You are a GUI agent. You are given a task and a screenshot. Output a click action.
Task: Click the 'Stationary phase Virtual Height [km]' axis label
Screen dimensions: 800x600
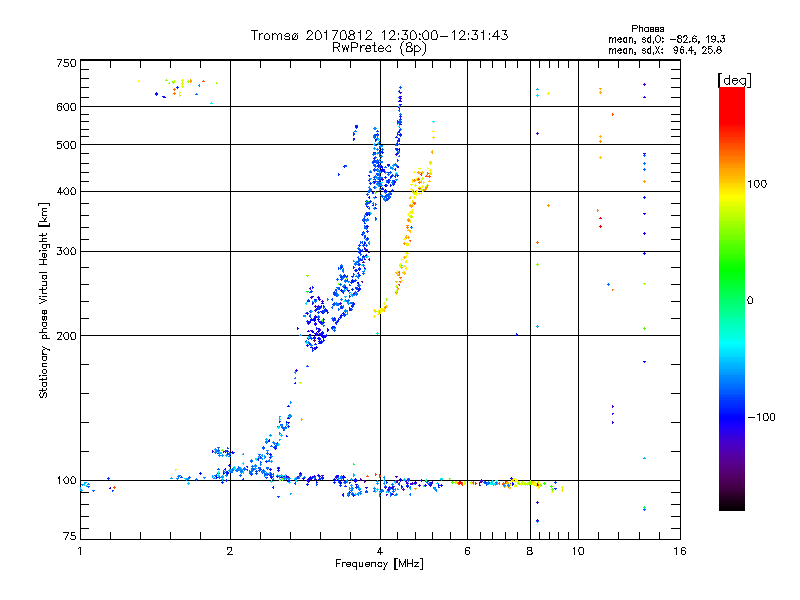[43, 300]
